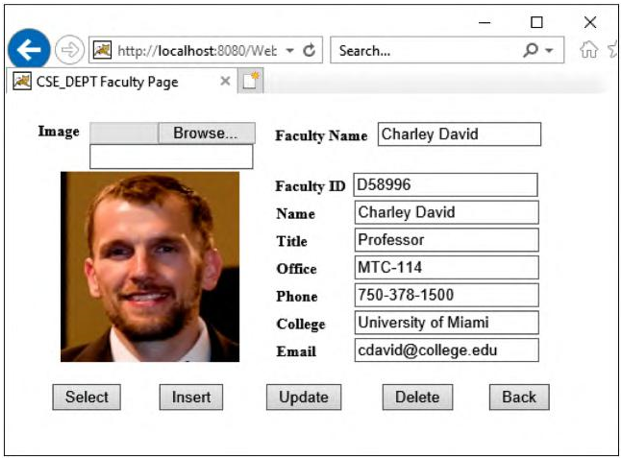Viewport: 625px width, 460px height.
Task: Open a new tab
Action: pos(250,81)
